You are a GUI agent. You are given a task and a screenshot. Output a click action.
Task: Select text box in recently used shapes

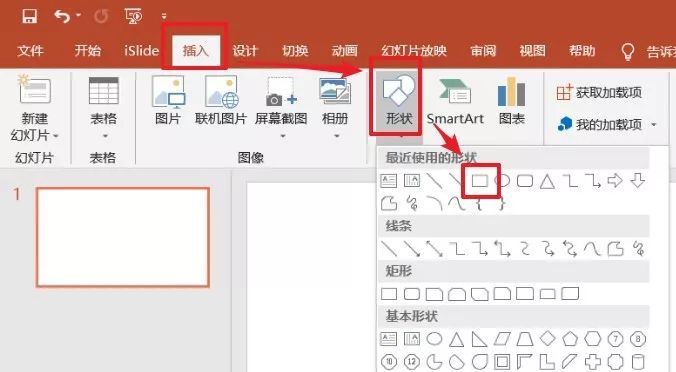click(389, 181)
